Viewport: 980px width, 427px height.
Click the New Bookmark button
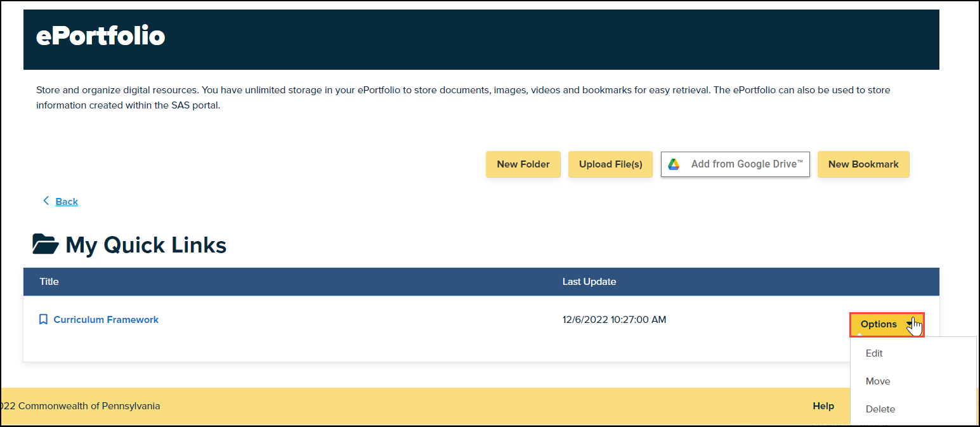[x=863, y=164]
